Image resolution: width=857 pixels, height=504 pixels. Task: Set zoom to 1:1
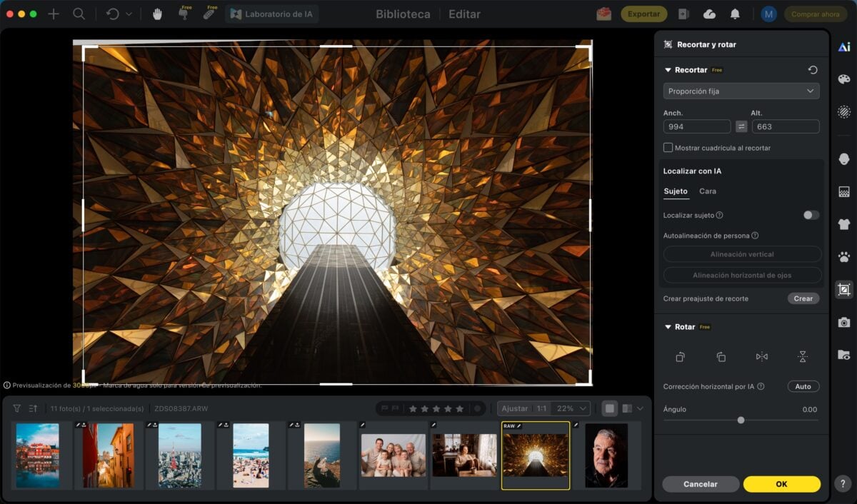tap(542, 408)
